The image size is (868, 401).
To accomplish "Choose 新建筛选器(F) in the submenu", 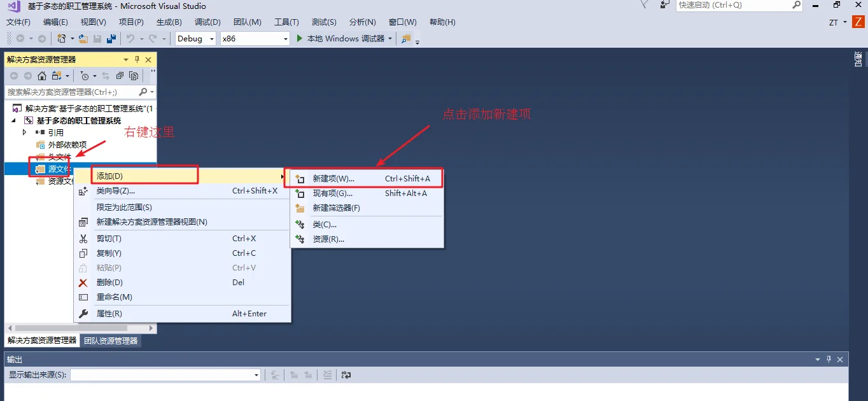I will coord(367,208).
